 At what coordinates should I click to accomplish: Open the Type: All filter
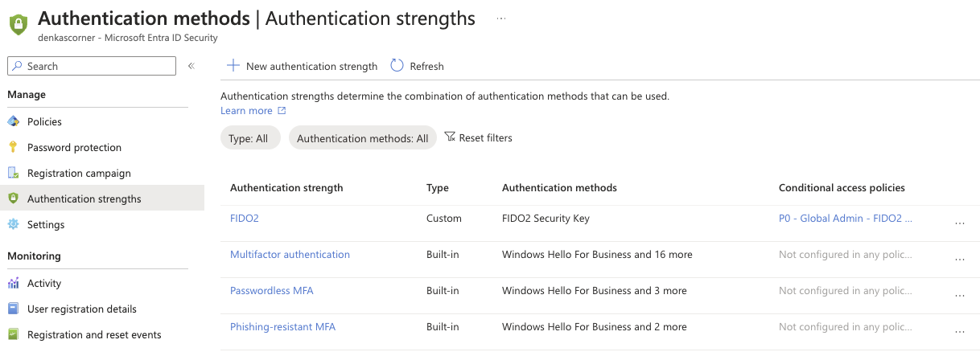(x=250, y=138)
